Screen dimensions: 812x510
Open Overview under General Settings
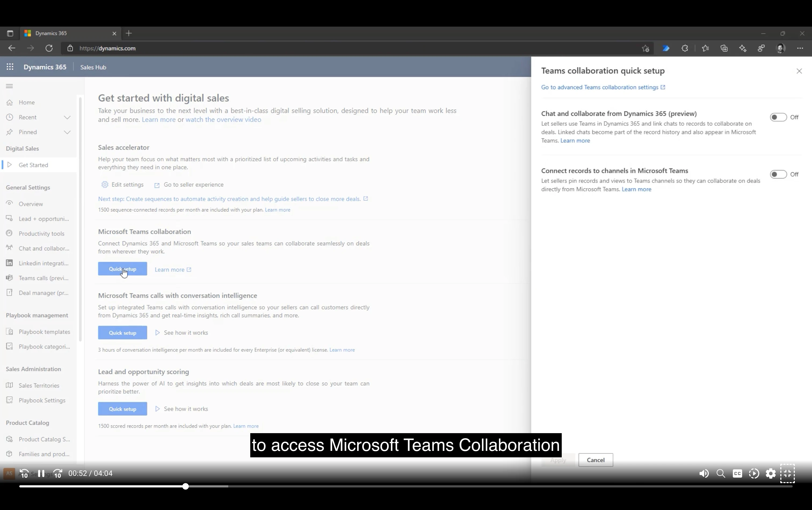point(38,204)
